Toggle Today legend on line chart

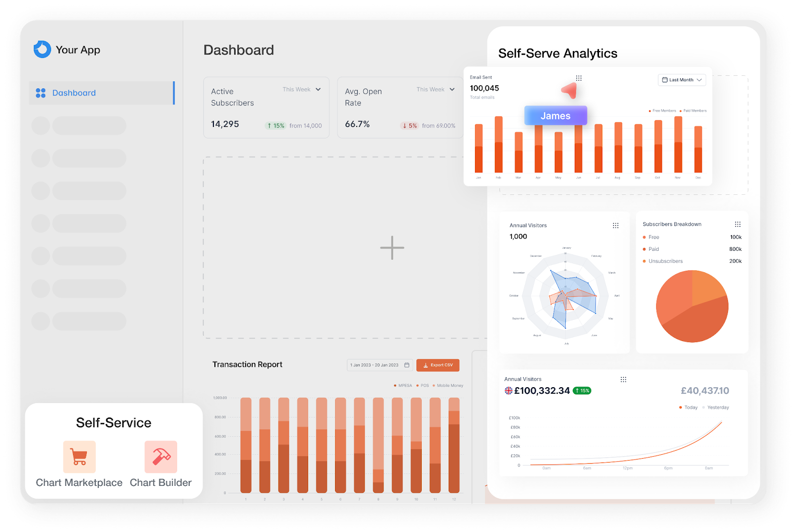(x=688, y=408)
